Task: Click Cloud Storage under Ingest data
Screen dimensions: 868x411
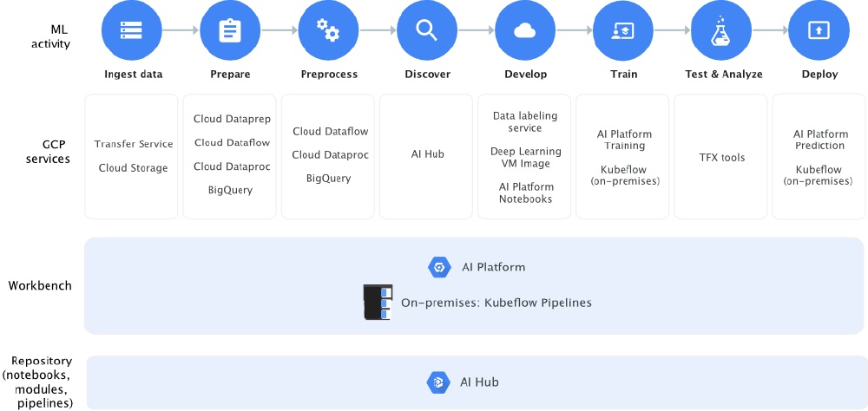Action: click(133, 167)
